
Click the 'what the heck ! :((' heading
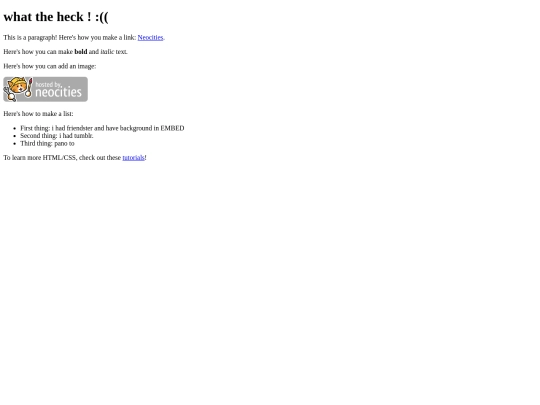[56, 17]
